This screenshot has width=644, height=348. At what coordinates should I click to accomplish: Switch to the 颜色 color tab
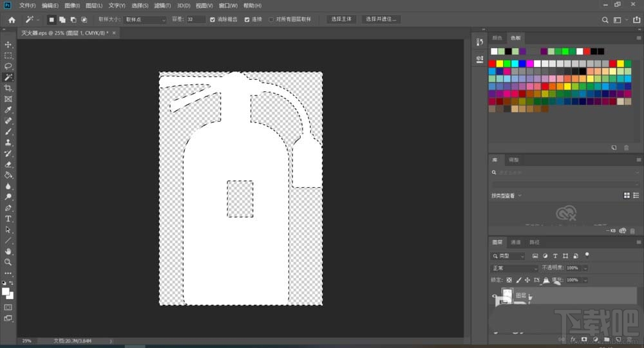497,38
